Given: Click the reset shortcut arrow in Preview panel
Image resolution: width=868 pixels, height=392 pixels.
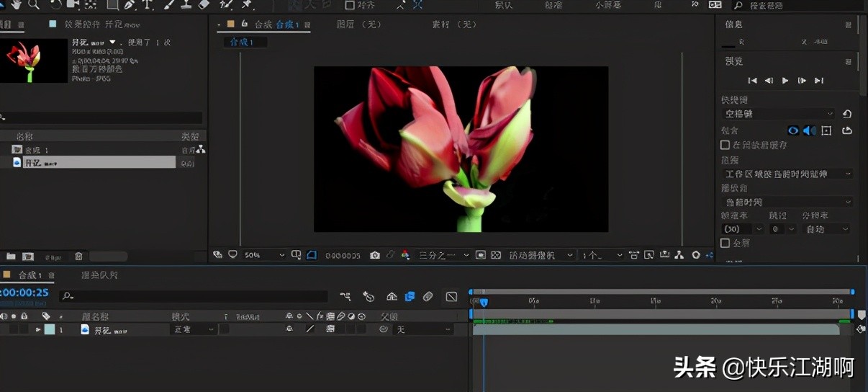Looking at the screenshot, I should (847, 114).
